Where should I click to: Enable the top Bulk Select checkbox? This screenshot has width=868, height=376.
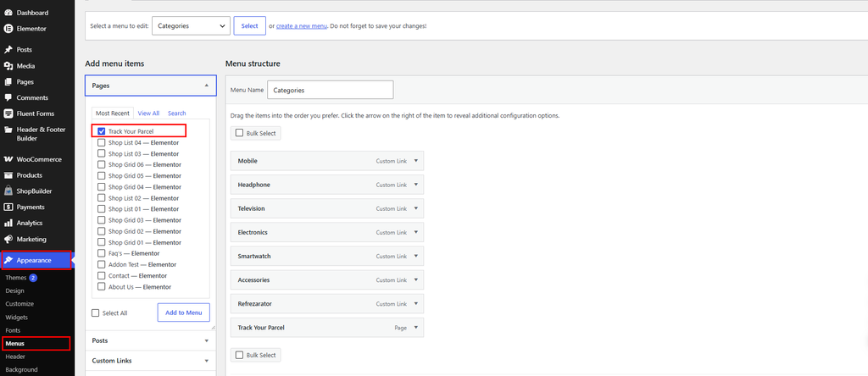click(x=239, y=133)
